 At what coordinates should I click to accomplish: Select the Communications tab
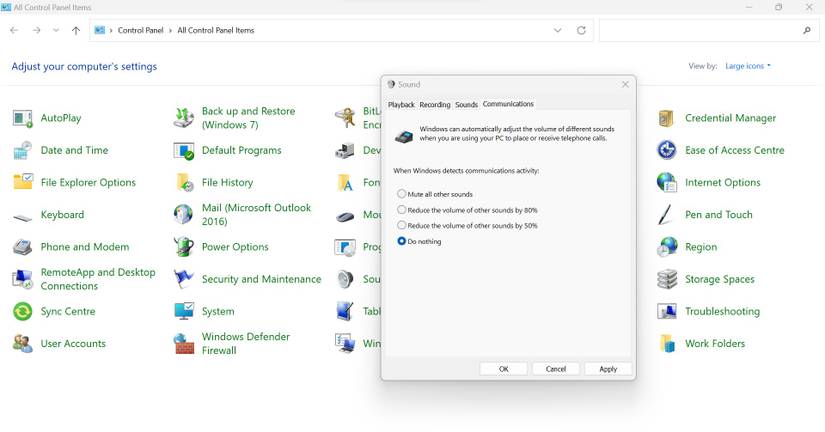pos(508,104)
